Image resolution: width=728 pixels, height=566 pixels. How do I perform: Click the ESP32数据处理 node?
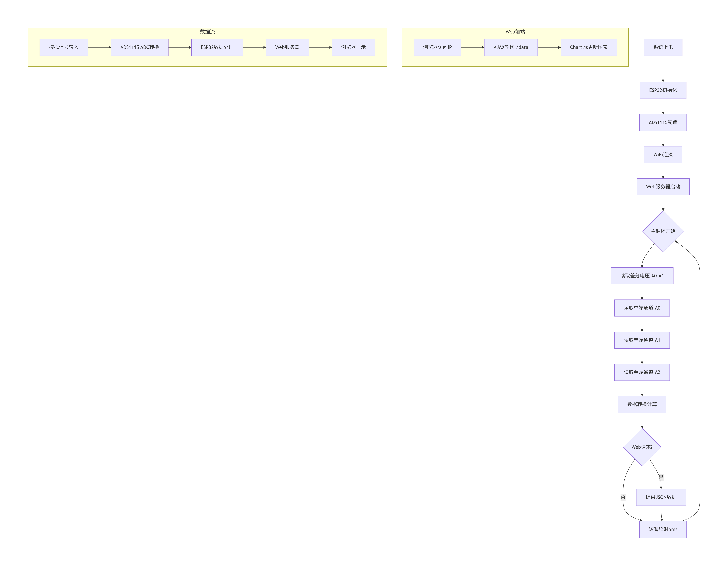pyautogui.click(x=217, y=47)
